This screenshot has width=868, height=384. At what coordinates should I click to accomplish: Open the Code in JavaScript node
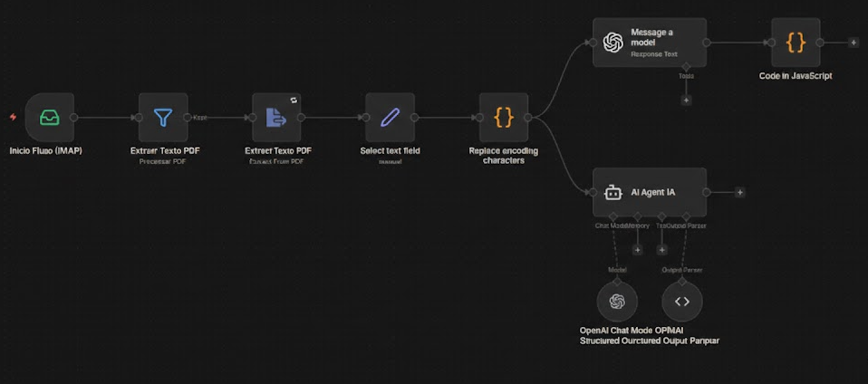(796, 43)
